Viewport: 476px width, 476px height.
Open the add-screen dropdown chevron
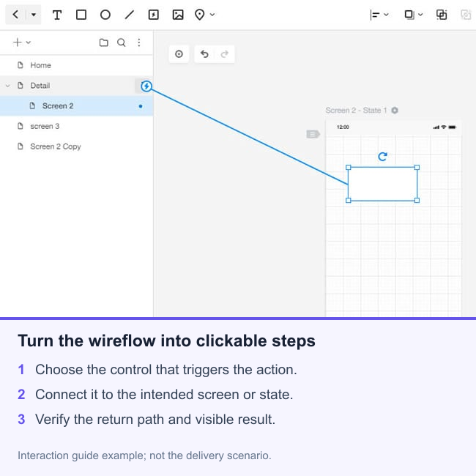(29, 42)
